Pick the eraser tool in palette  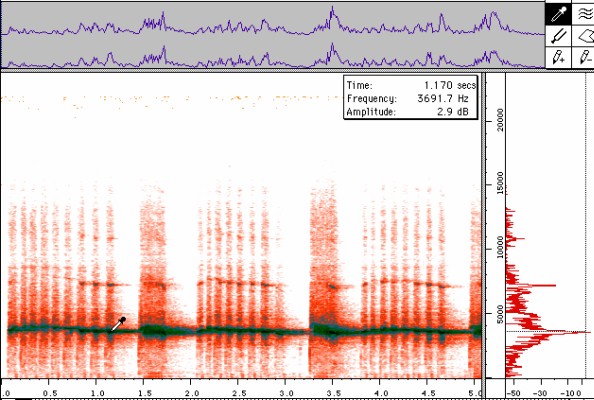[x=583, y=36]
